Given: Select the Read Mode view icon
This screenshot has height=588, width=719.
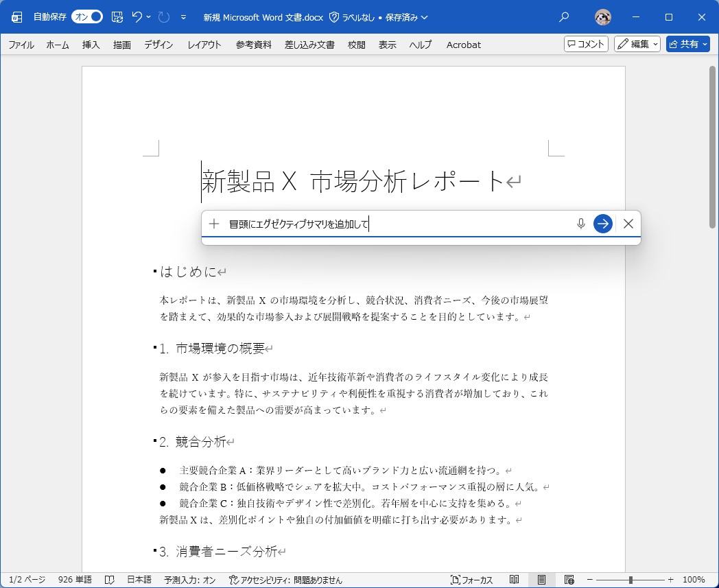Looking at the screenshot, I should (515, 581).
